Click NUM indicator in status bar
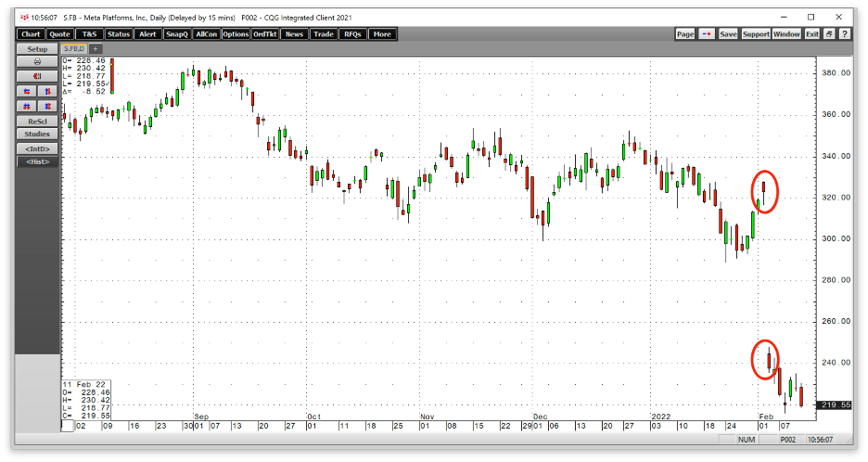The image size is (868, 462). coord(747,440)
